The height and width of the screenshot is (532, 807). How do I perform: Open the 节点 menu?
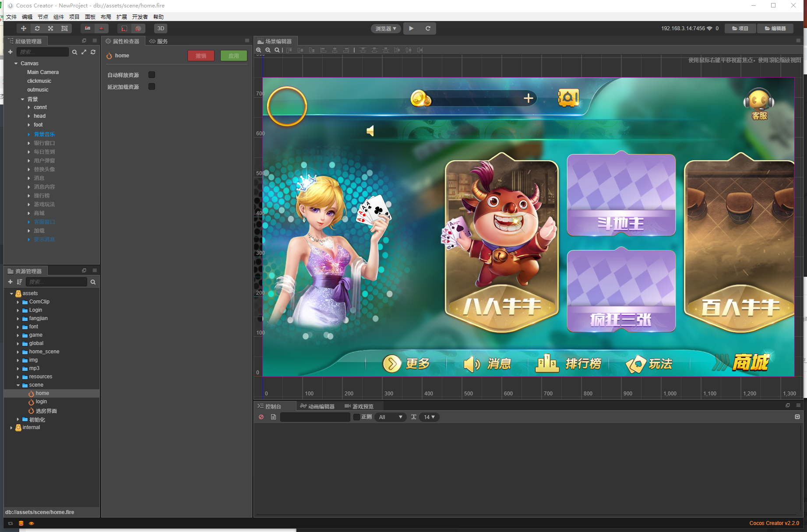[43, 17]
